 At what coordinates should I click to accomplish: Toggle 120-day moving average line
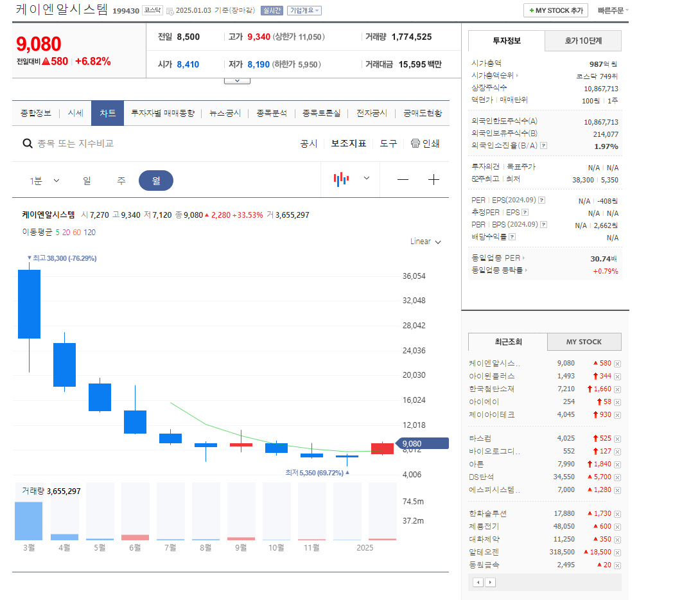[x=89, y=232]
